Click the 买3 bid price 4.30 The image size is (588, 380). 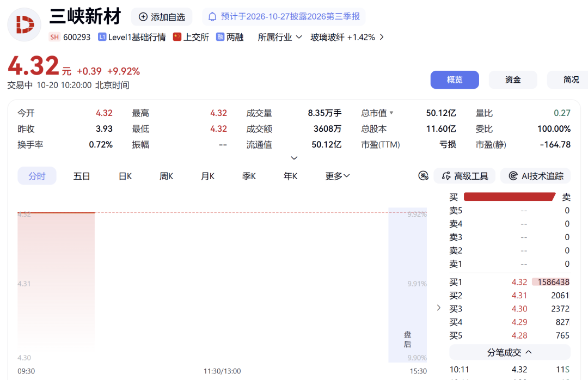(519, 309)
